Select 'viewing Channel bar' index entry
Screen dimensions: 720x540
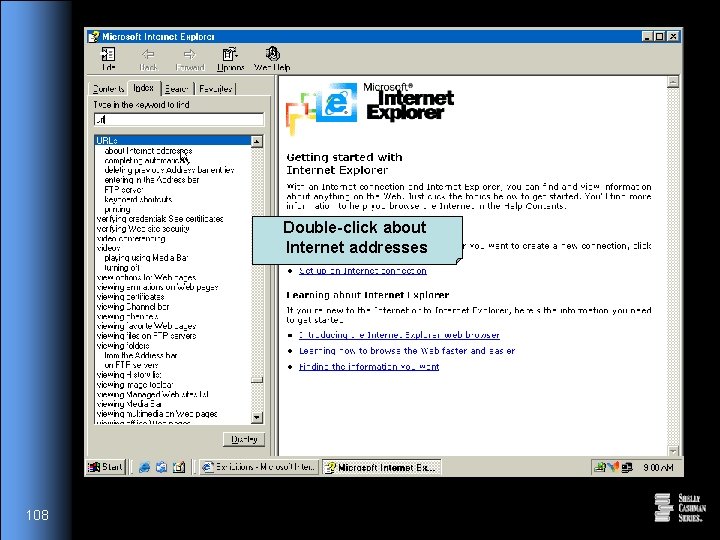click(133, 307)
